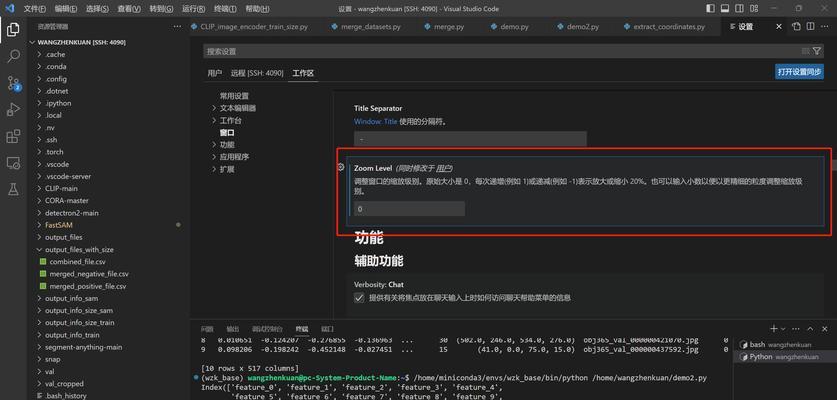This screenshot has height=400, width=837.
Task: Switch to 输出 panel tab
Action: [x=233, y=329]
